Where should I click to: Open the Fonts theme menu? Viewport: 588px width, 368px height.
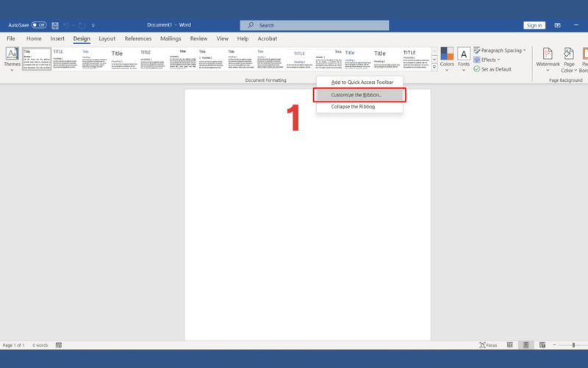pyautogui.click(x=464, y=58)
